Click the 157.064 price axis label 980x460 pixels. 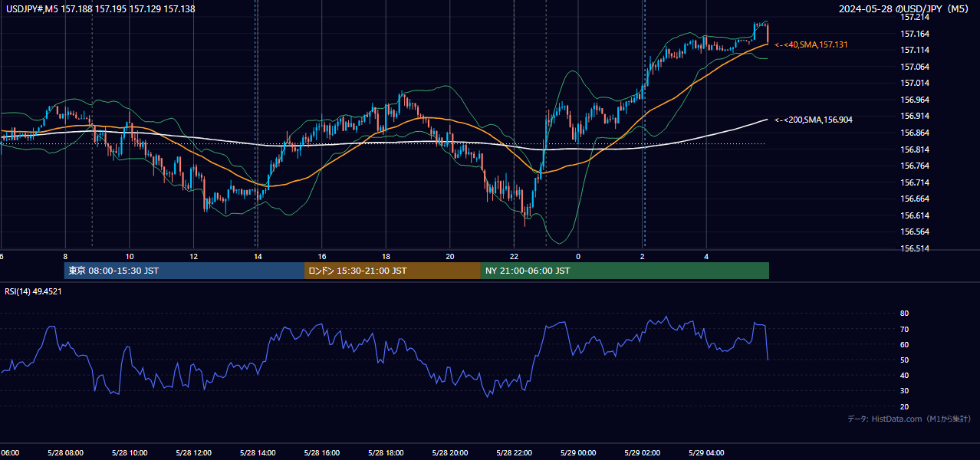pos(915,67)
